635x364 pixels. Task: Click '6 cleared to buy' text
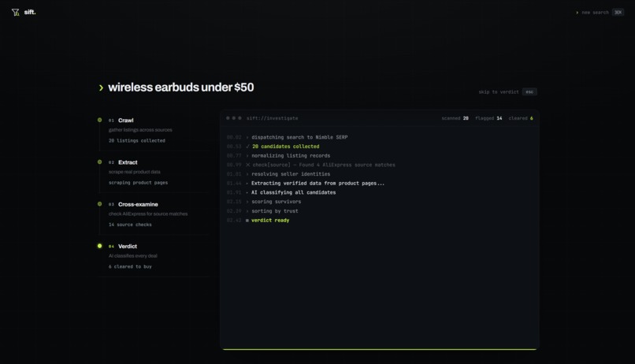130,266
